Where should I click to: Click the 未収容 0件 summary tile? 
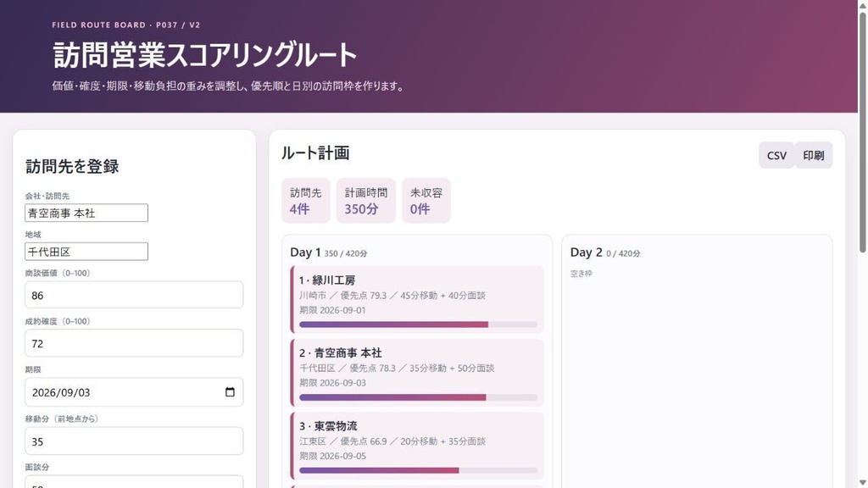point(426,201)
